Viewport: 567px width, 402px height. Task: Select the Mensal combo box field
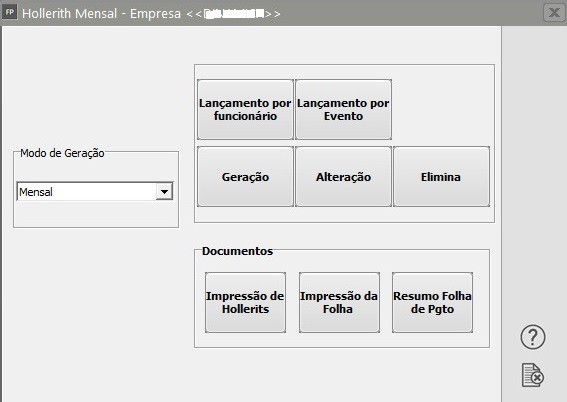[x=95, y=192]
